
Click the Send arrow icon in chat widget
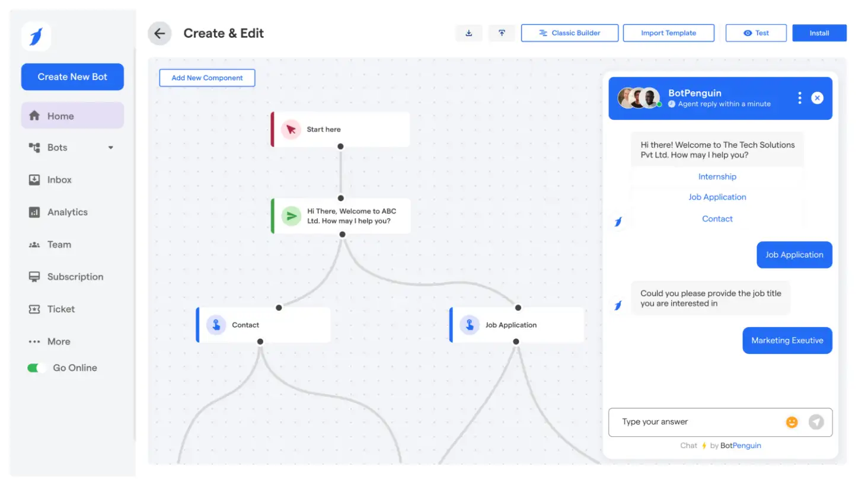pos(816,422)
